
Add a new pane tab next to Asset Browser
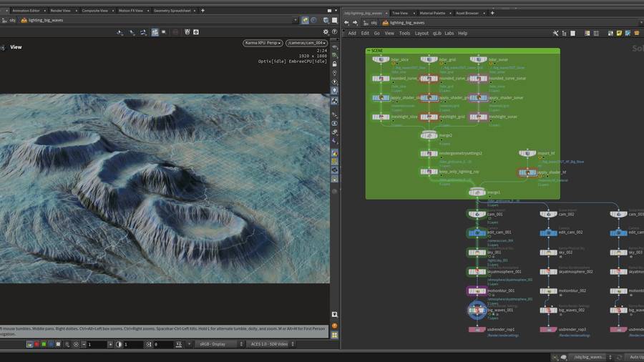tap(492, 13)
